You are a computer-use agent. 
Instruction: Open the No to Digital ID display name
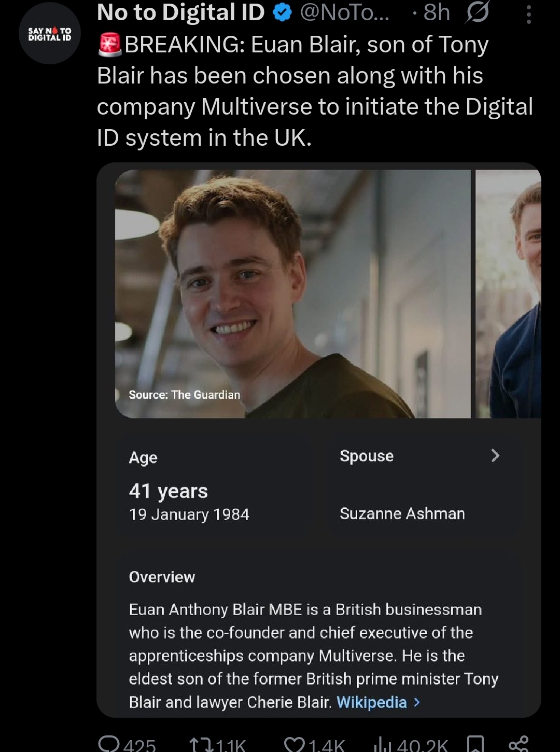click(180, 12)
